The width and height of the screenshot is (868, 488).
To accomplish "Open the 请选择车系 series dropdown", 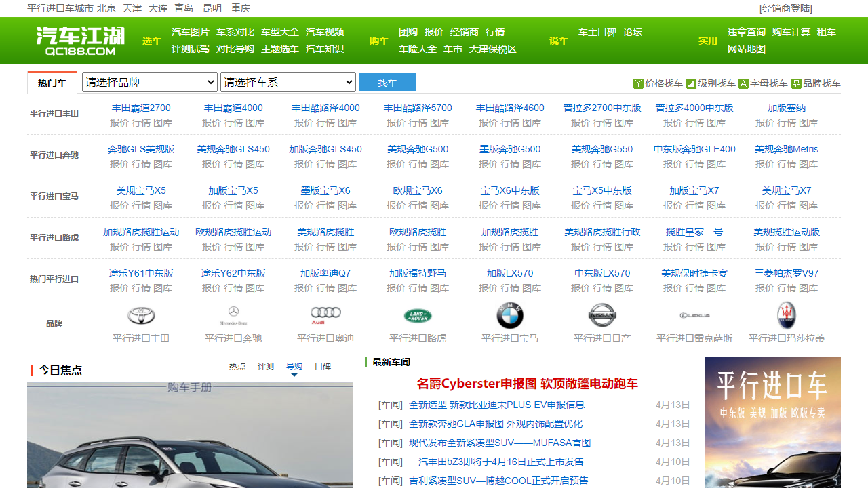I will coord(288,82).
